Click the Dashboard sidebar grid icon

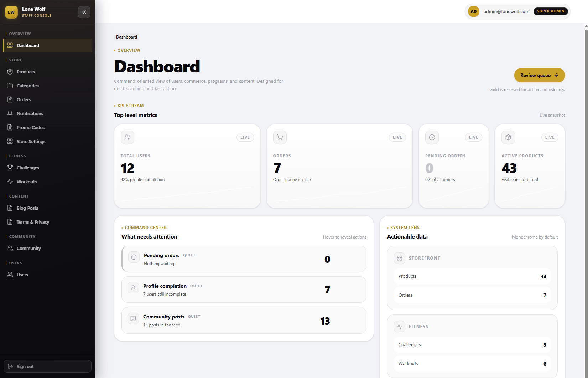[10, 45]
